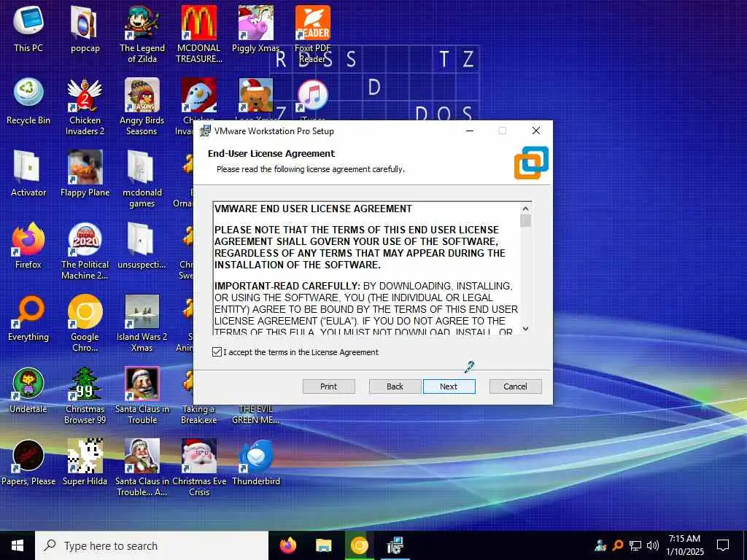Select Island Wars 2 Xmas icon
Viewport: 747px width, 560px height.
point(142,324)
